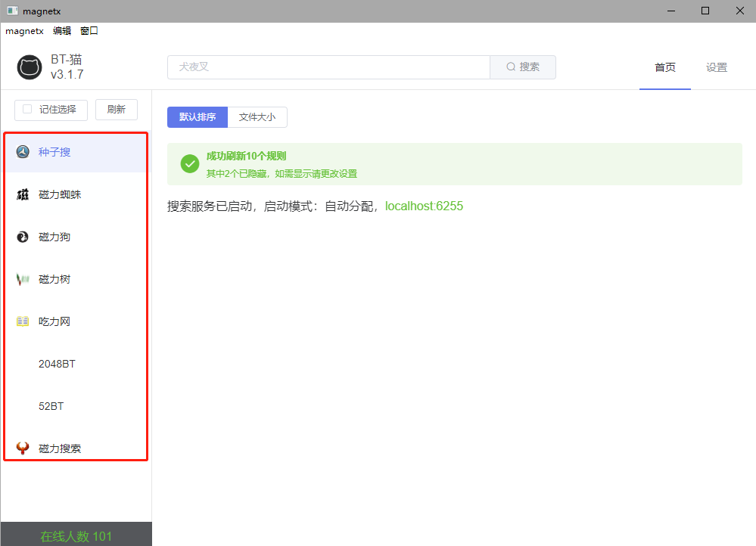
Task: Select the 磁力蜘蛛 source icon
Action: [23, 194]
